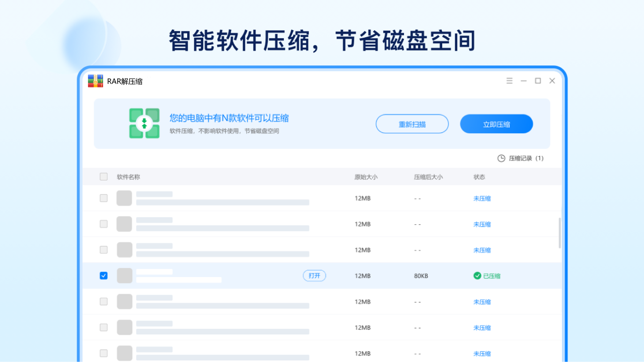Open the hamburger menu in the title bar
Screen dimensions: 644x362
[509, 80]
